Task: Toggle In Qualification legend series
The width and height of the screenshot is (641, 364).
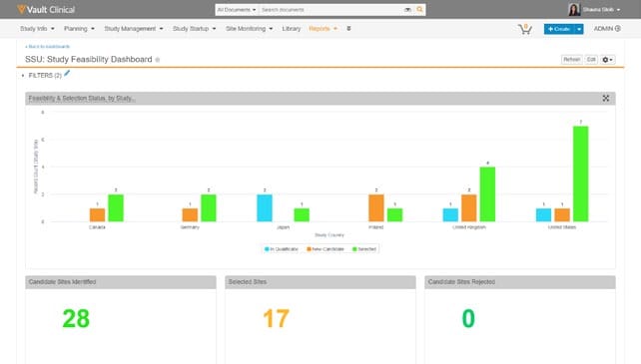Action: (282, 249)
